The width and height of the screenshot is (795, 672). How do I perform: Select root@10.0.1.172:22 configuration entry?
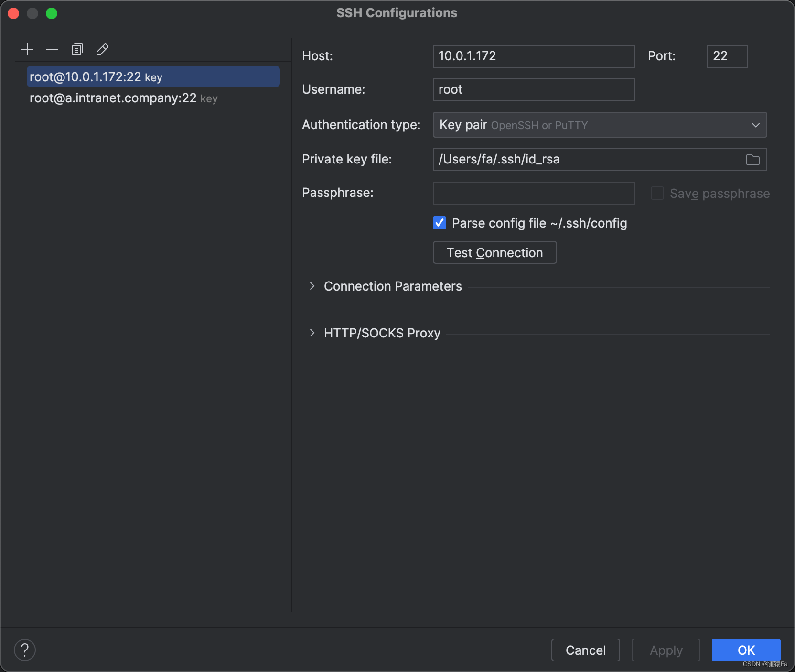click(153, 76)
